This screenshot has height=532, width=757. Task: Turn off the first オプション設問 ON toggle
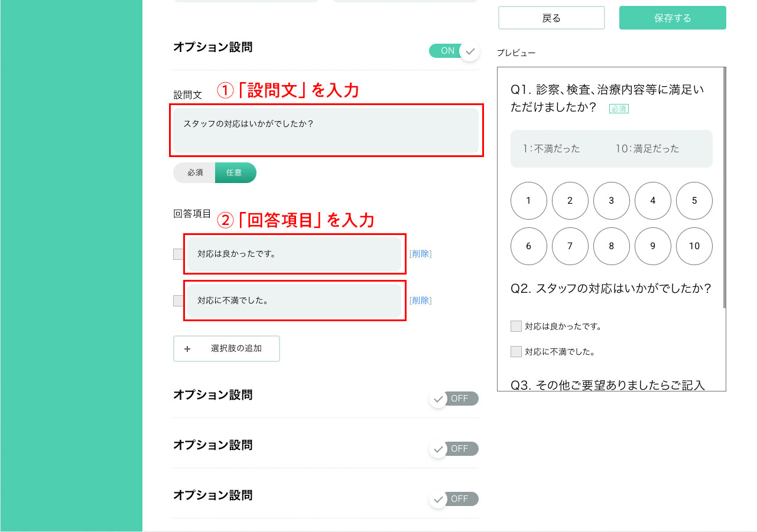454,51
